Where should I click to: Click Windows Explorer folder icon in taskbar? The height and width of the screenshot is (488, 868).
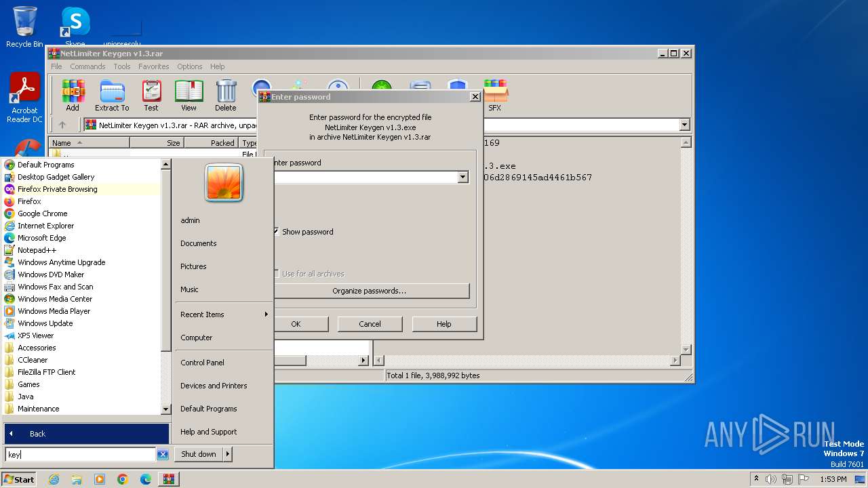tap(77, 479)
